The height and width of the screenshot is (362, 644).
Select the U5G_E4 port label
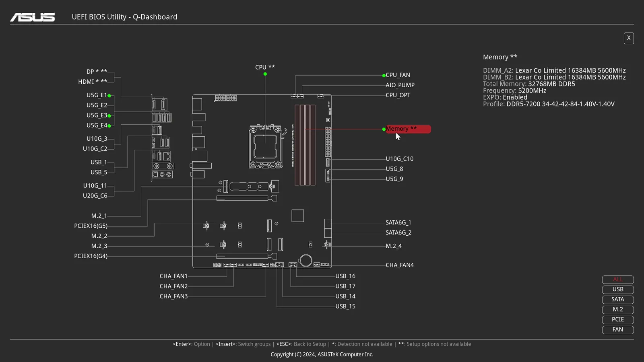[97, 125]
